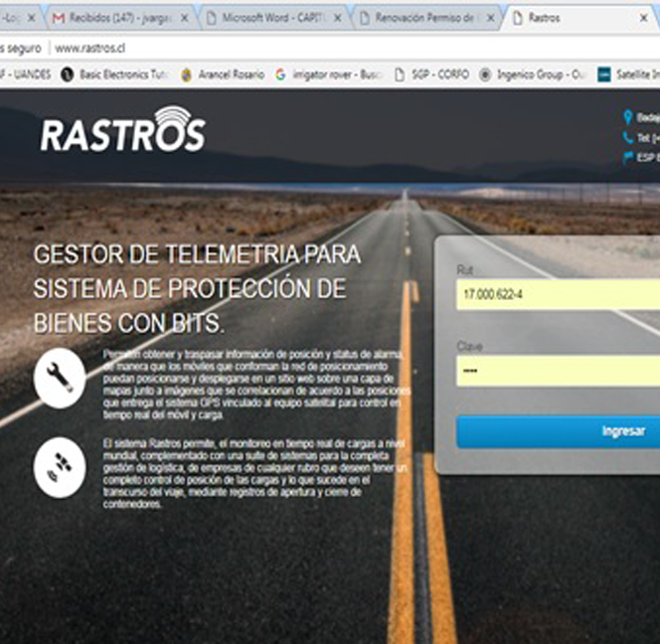
Task: Click the Google icon on the irrigator bookmark
Action: pos(280,75)
